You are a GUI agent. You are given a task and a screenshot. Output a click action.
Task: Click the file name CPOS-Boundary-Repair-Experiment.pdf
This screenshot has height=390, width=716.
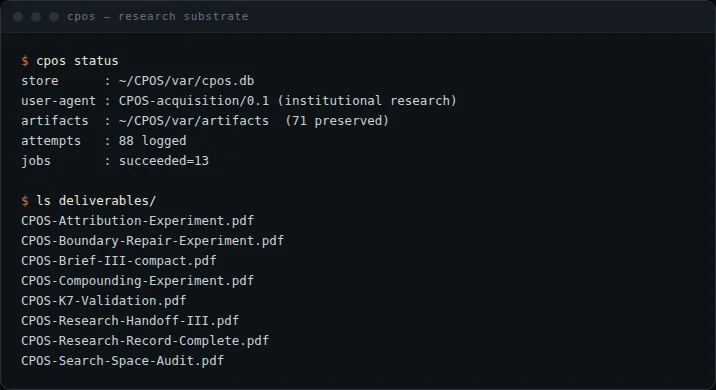(x=153, y=241)
